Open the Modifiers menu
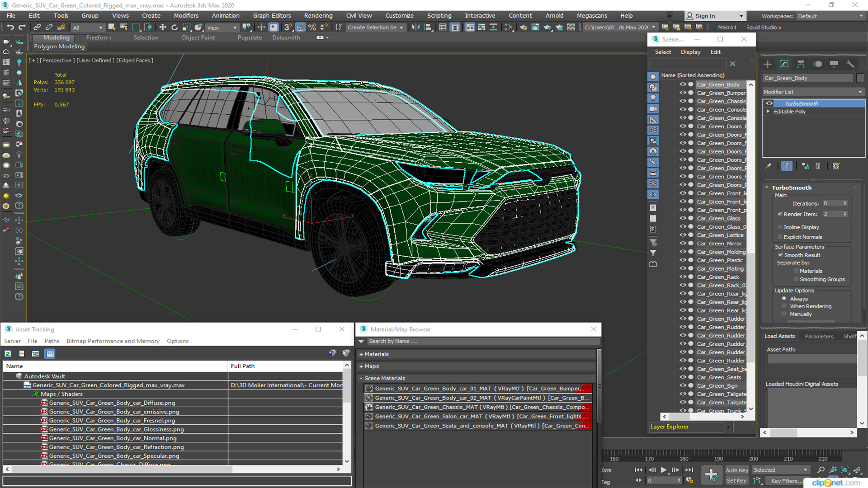Screen dimensions: 868x488 click(x=186, y=15)
